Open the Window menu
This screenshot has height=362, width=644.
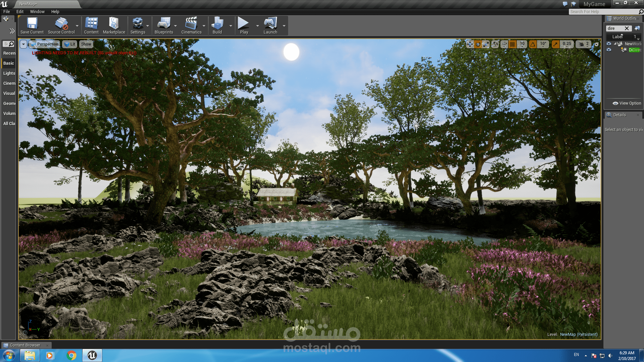[x=37, y=11]
